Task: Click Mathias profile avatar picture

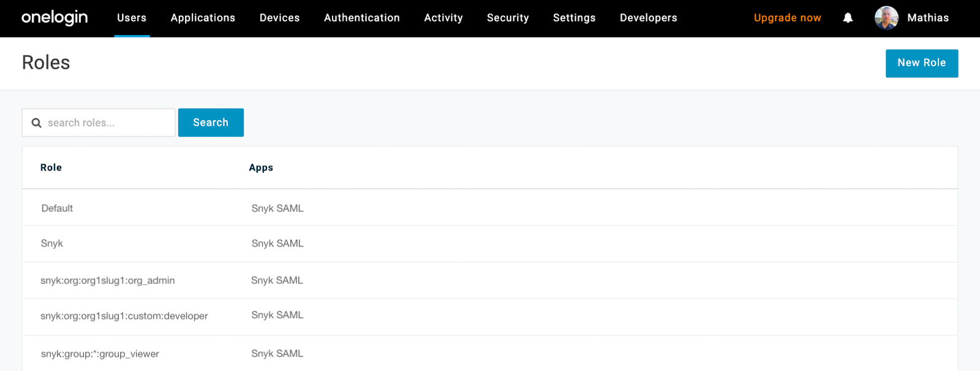Action: [886, 18]
